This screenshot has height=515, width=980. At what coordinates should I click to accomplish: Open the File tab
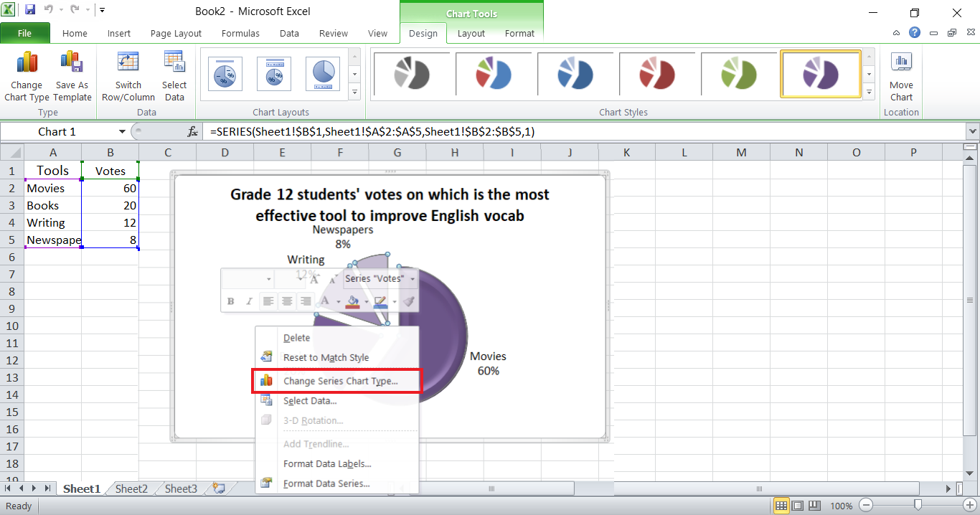[25, 33]
